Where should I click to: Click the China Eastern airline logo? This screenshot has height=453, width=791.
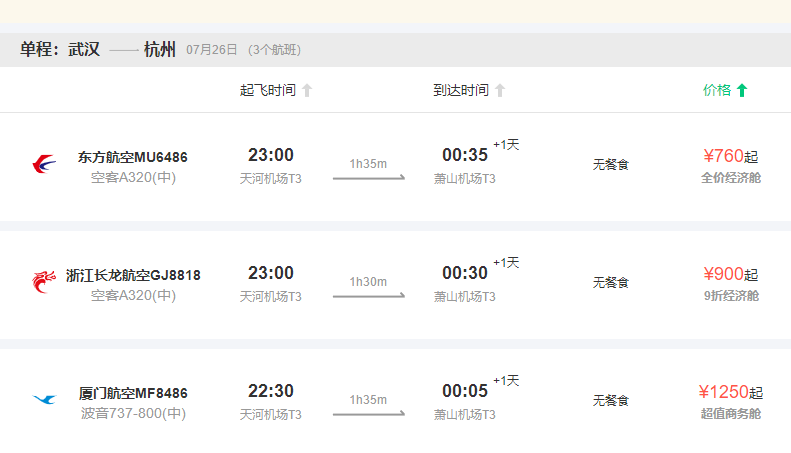coord(44,164)
